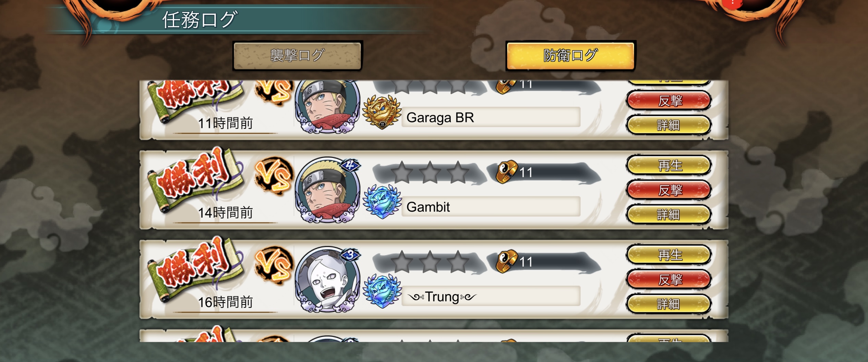The image size is (868, 362).
Task: Tap the blue rank emblem next to Gambit
Action: coord(382,202)
